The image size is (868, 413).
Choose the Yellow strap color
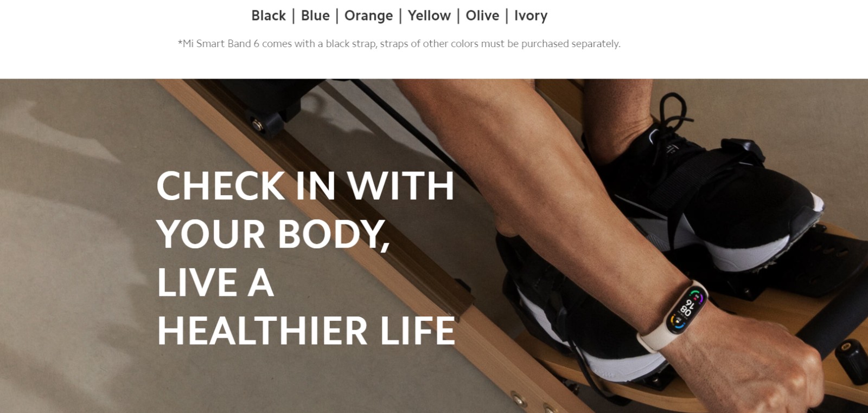coord(429,16)
